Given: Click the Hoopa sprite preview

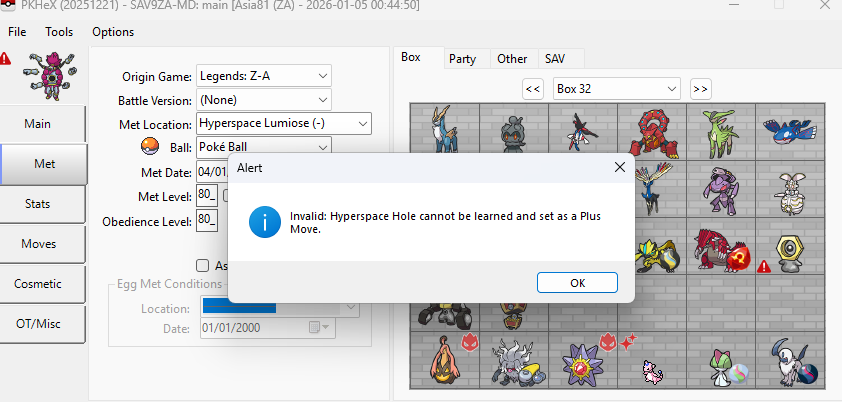Looking at the screenshot, I should 50,73.
